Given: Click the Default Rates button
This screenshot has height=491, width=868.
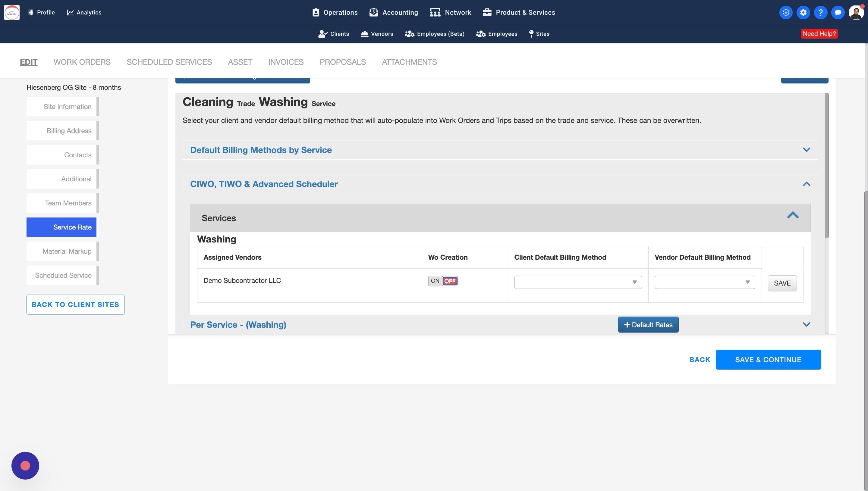Looking at the screenshot, I should coord(648,325).
